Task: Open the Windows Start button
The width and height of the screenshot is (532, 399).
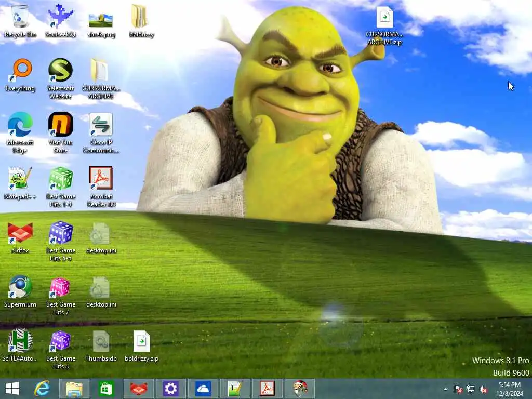Action: point(12,389)
